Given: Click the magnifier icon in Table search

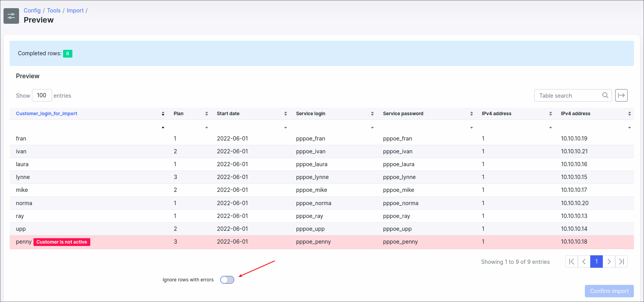Looking at the screenshot, I should pos(605,95).
